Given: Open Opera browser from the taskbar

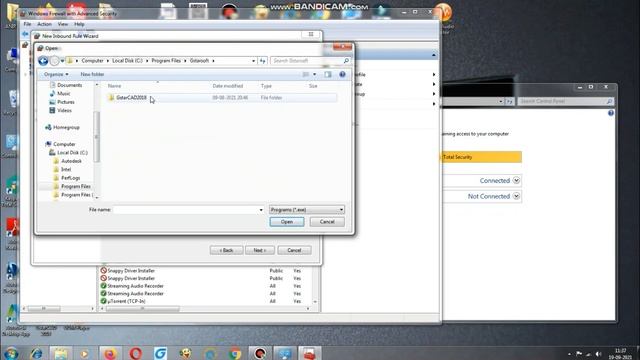Looking at the screenshot, I should click(136, 353).
